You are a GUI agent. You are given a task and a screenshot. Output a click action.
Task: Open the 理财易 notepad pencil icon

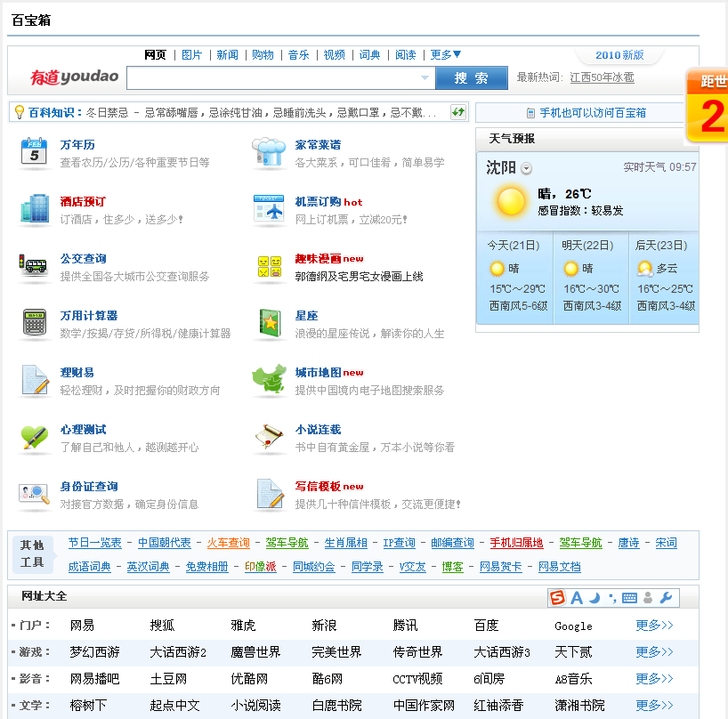point(36,380)
